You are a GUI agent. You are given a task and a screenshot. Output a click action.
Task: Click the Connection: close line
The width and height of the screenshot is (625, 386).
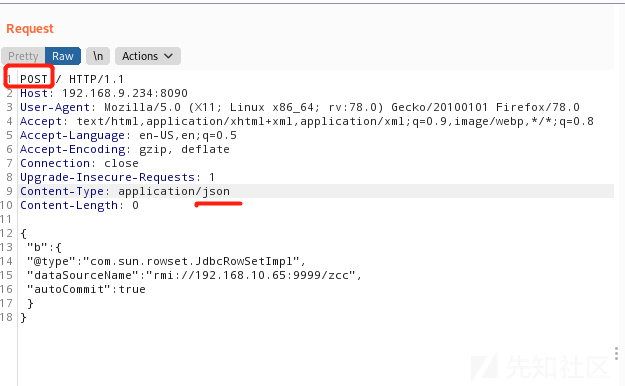click(x=79, y=163)
